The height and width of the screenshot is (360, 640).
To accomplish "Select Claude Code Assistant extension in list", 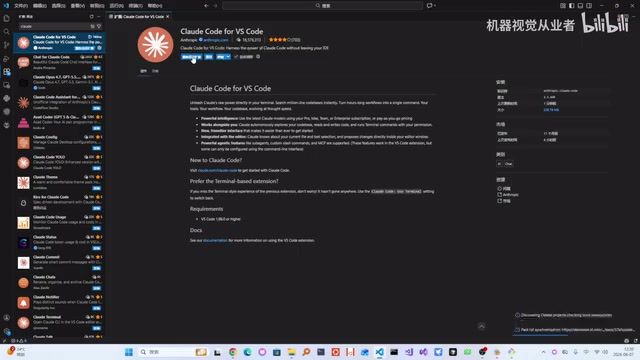I will [x=59, y=102].
